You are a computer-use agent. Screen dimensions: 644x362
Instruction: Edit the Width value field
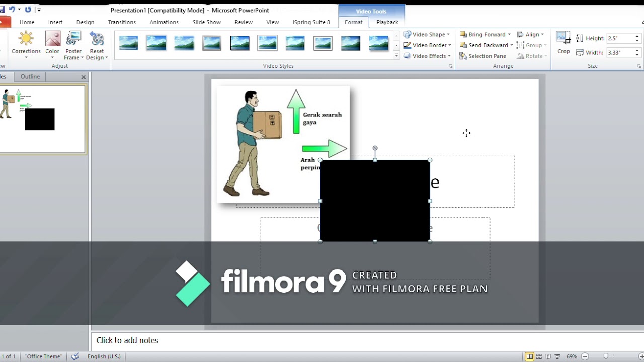(620, 52)
